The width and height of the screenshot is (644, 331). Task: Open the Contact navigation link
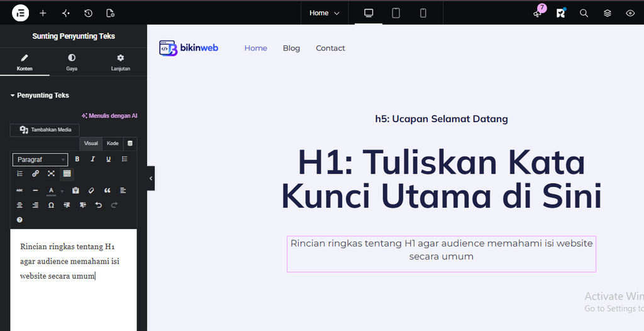(x=330, y=48)
